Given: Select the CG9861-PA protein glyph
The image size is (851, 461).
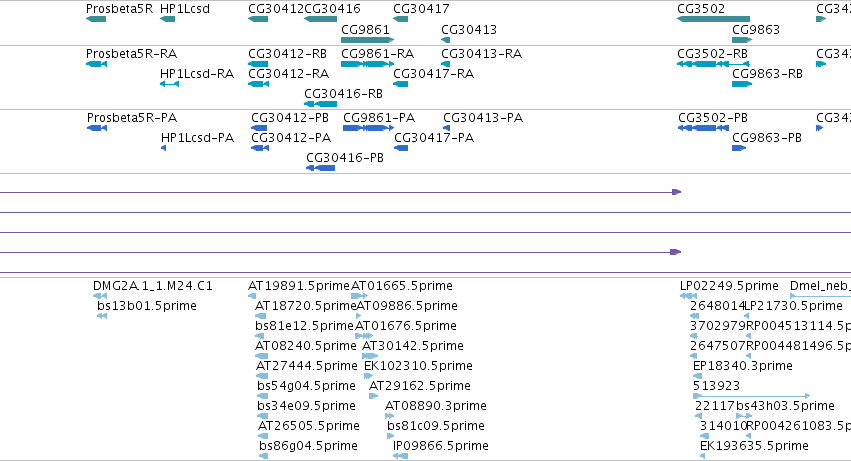Looking at the screenshot, I should click(x=369, y=128).
